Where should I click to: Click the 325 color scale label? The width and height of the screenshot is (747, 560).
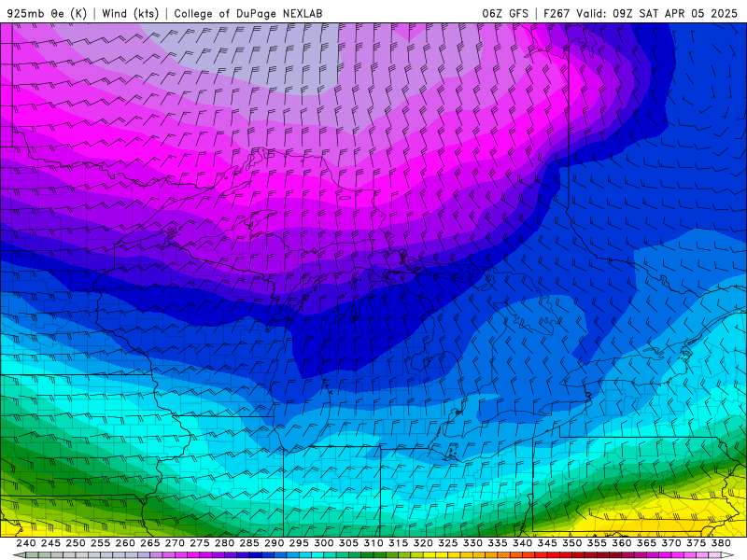(447, 543)
